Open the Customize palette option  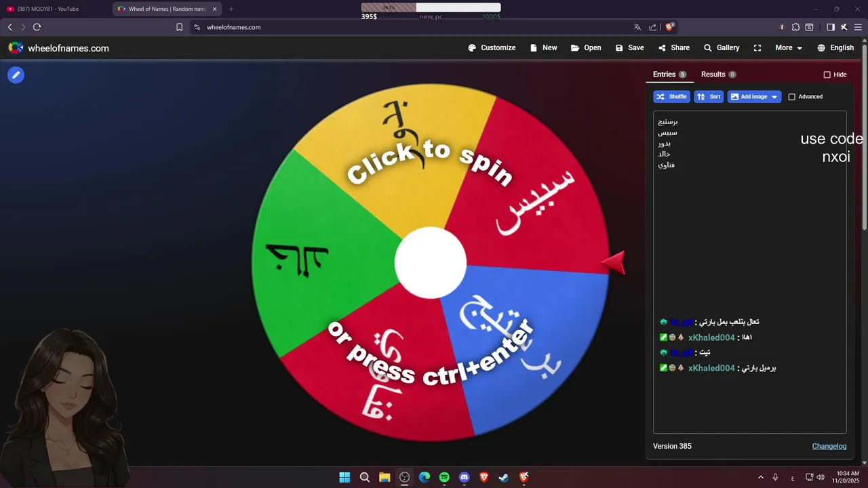pos(492,48)
